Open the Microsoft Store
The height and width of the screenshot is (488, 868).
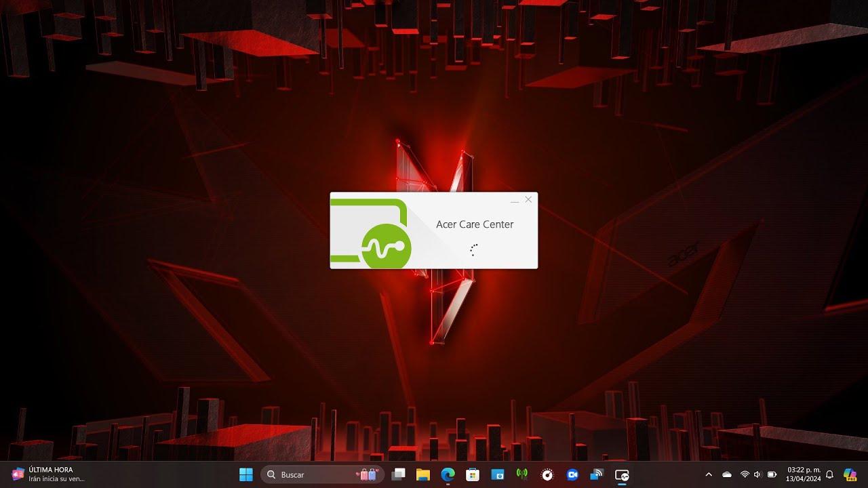click(472, 474)
